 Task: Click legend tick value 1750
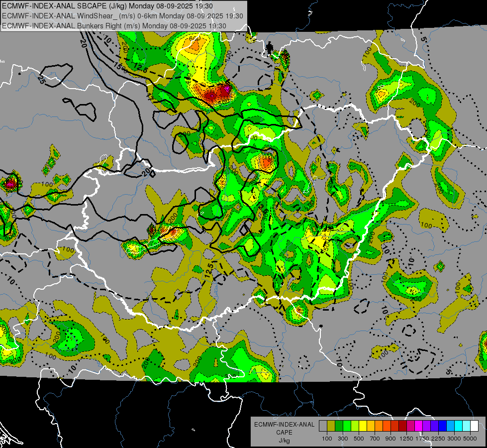(x=422, y=439)
